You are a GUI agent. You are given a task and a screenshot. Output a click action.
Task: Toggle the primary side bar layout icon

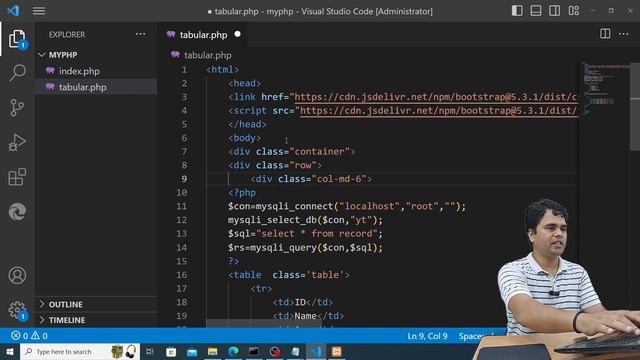517,11
